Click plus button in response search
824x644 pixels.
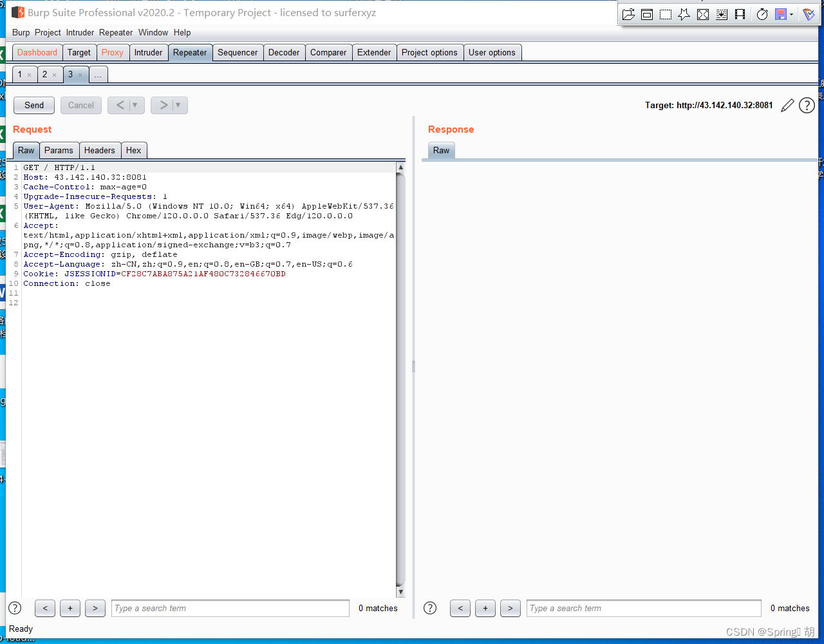point(485,608)
